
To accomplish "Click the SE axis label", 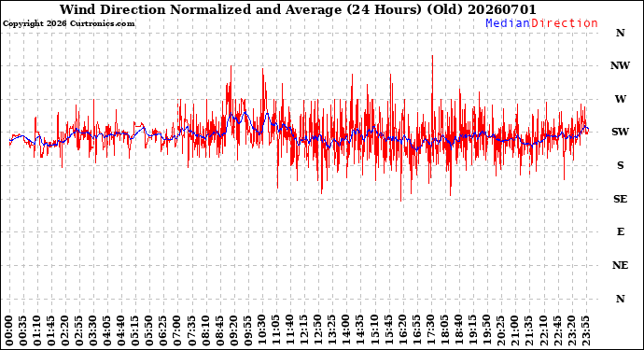I will 620,199.
